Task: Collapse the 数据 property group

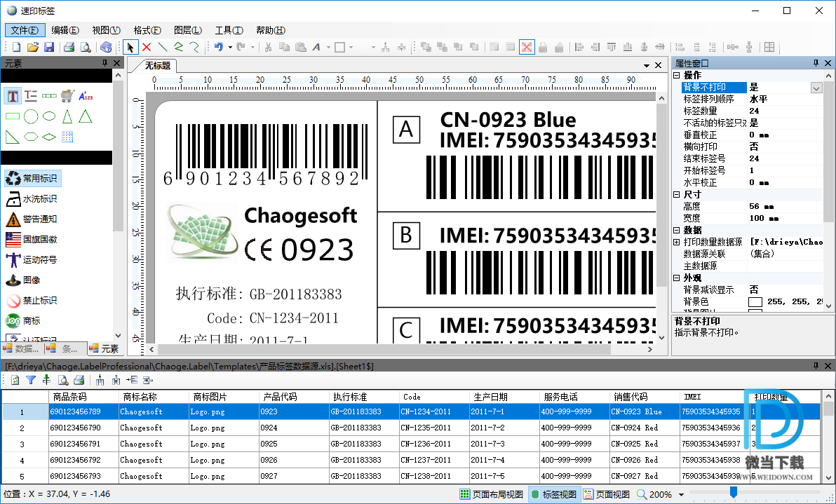Action: point(677,231)
